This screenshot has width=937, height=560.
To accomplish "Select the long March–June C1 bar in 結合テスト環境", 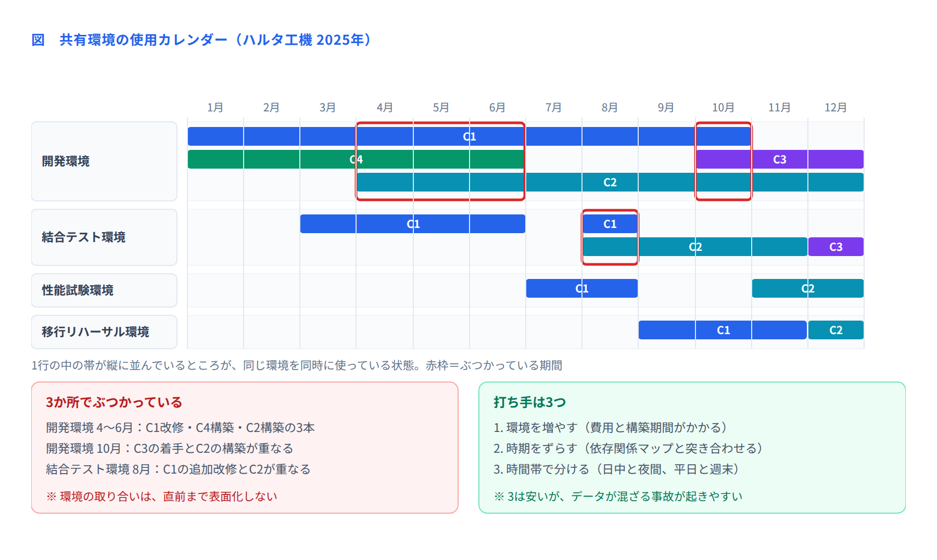I will (413, 224).
